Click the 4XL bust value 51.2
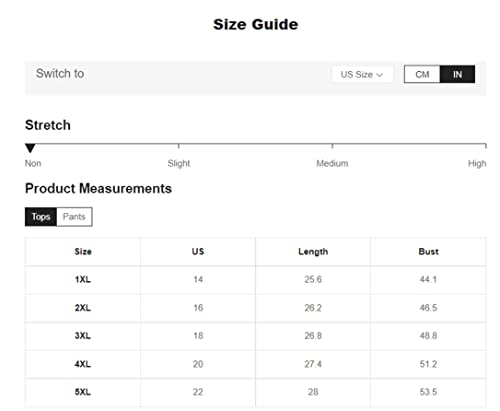 pyautogui.click(x=428, y=364)
